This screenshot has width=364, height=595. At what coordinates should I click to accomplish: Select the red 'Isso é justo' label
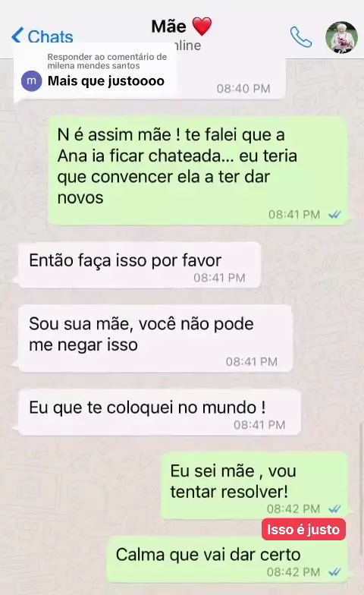pyautogui.click(x=303, y=530)
